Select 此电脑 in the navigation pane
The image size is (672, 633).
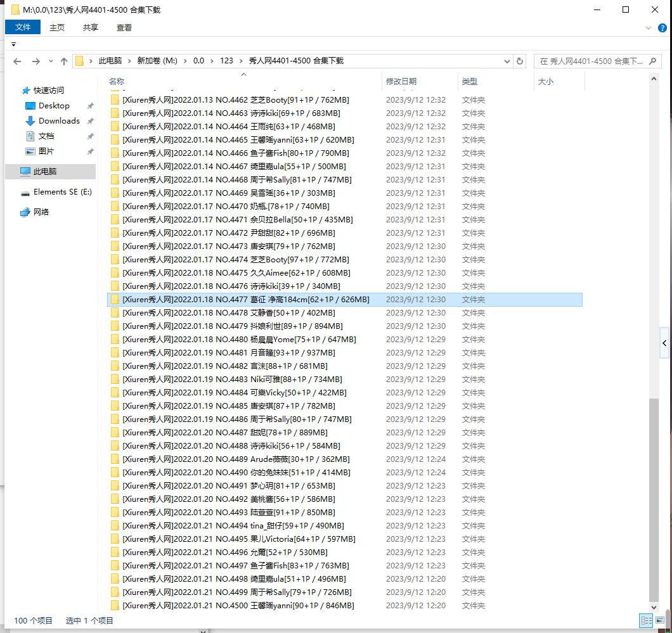click(50, 171)
